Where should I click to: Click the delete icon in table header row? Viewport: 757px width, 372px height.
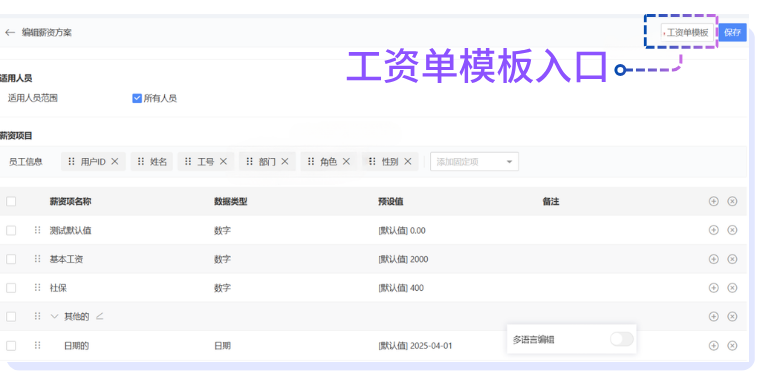(x=732, y=201)
